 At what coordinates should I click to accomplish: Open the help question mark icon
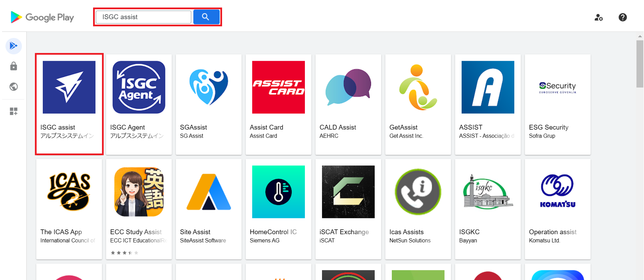click(622, 17)
